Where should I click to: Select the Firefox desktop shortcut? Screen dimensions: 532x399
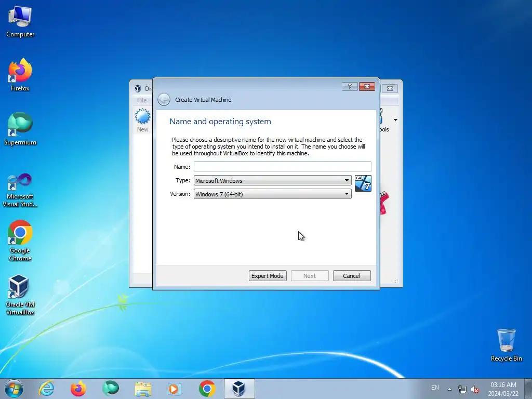coord(20,75)
